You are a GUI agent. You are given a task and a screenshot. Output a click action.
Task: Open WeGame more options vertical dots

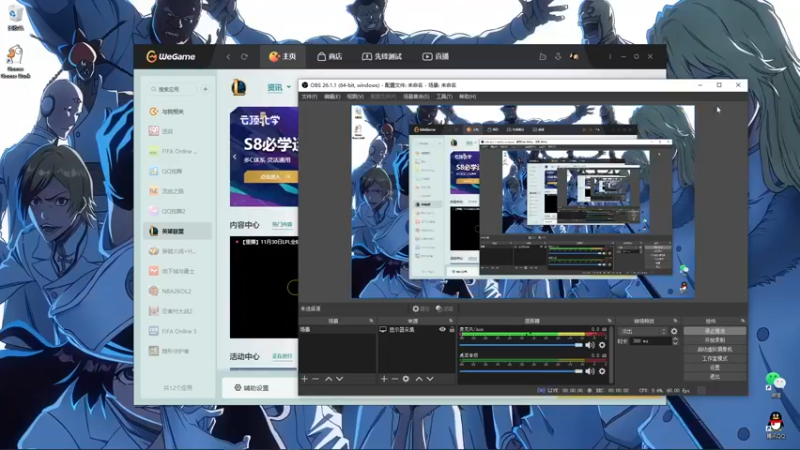pyautogui.click(x=610, y=57)
